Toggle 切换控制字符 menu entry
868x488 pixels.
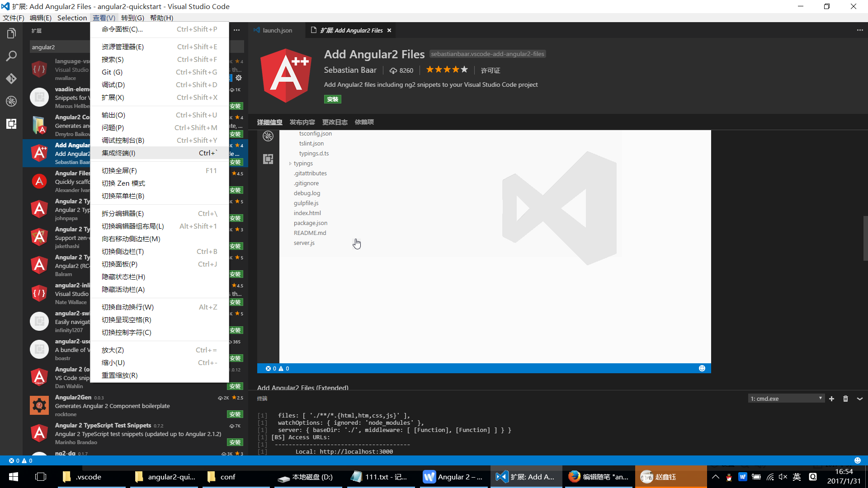[x=159, y=332]
